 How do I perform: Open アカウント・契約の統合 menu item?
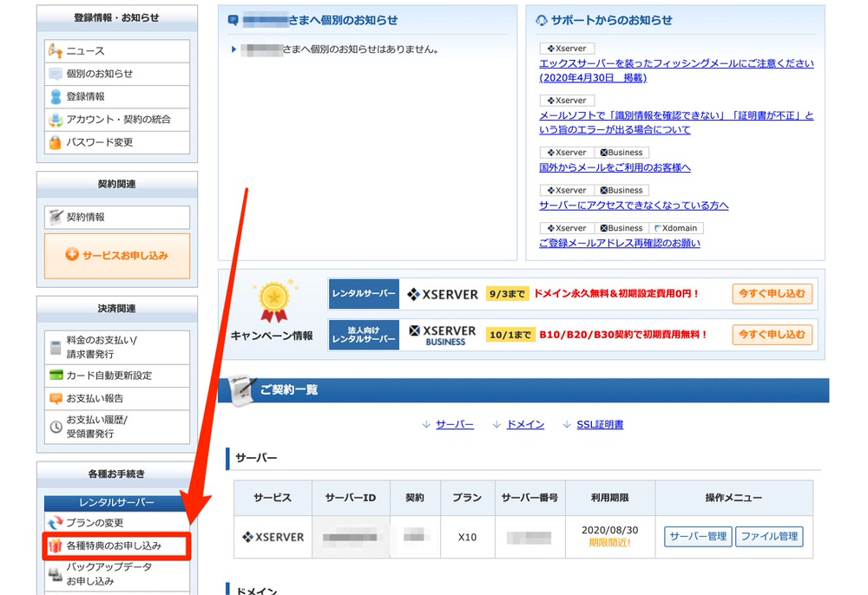pyautogui.click(x=117, y=120)
